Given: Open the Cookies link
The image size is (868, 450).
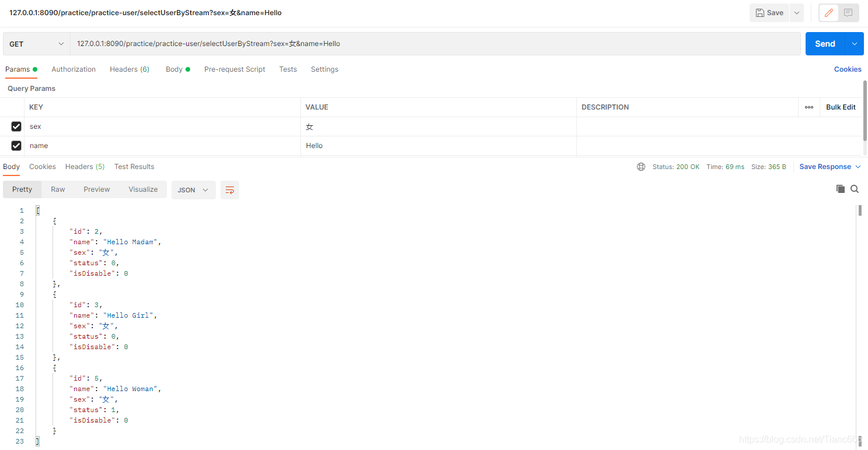Looking at the screenshot, I should [x=848, y=69].
